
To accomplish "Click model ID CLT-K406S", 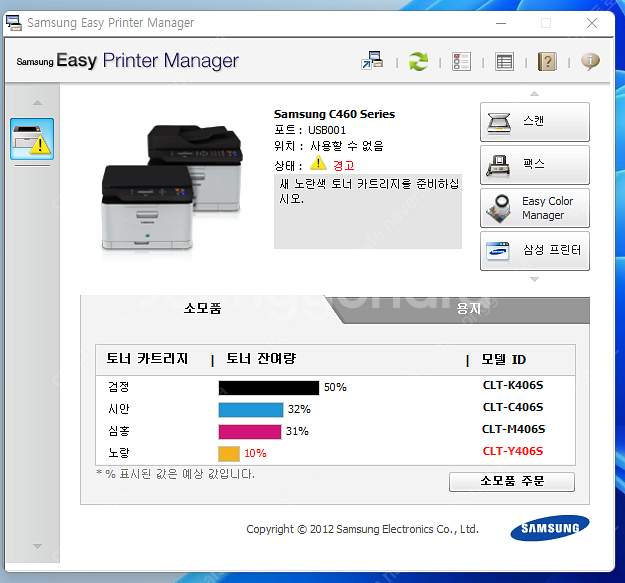I will [x=513, y=385].
